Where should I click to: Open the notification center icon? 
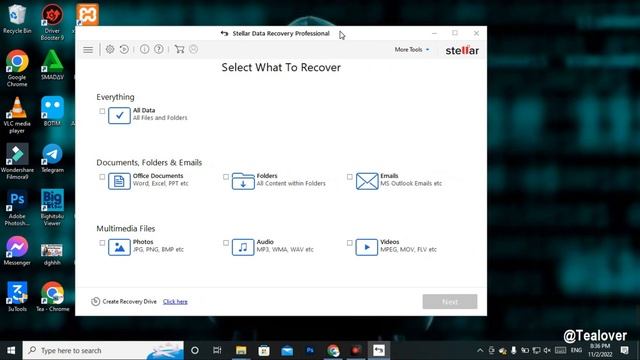click(624, 350)
